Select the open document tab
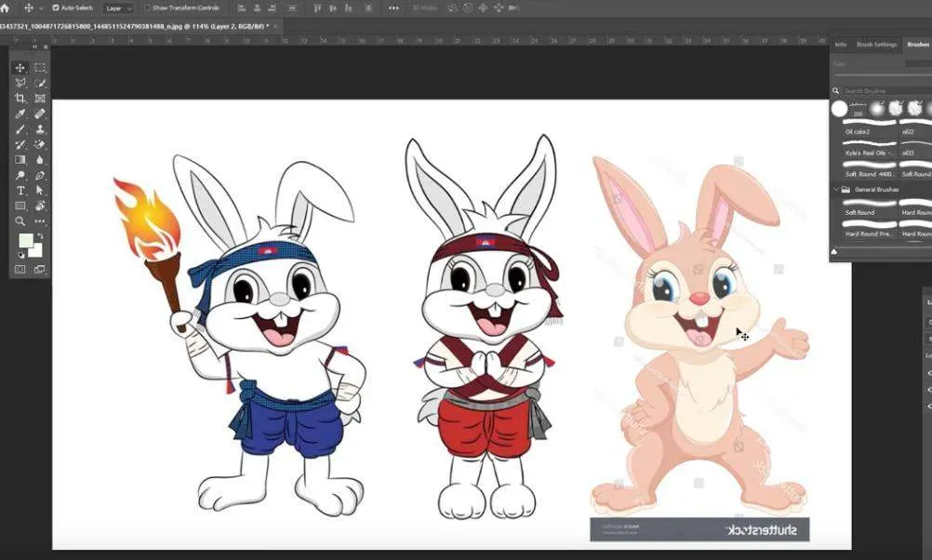 pyautogui.click(x=134, y=26)
